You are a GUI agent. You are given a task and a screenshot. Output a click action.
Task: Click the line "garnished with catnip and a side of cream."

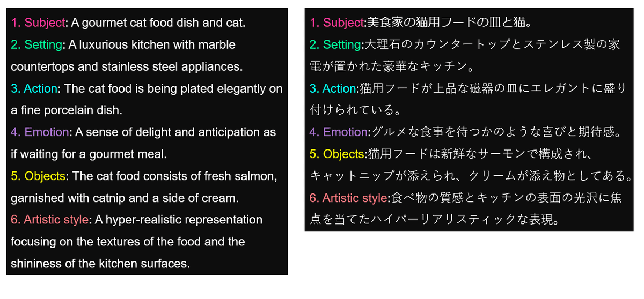pos(125,198)
